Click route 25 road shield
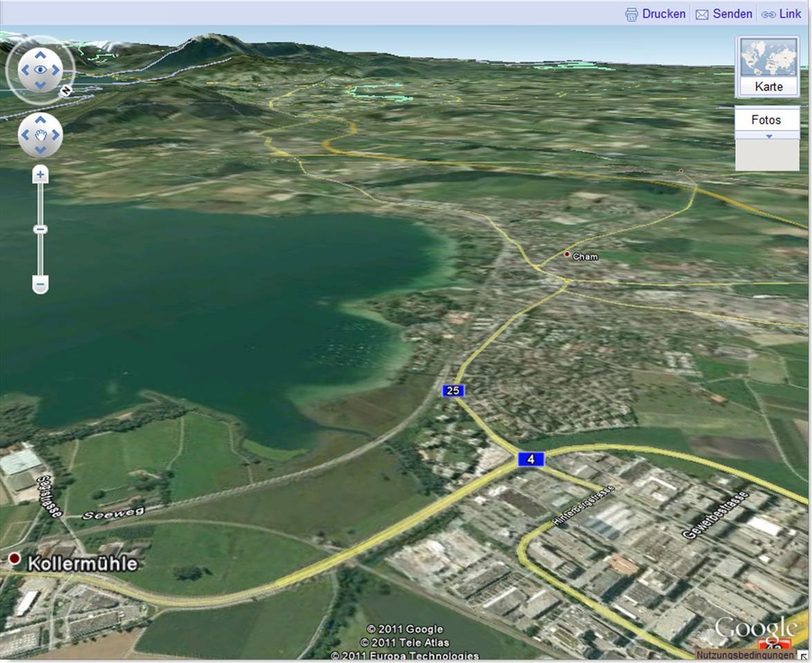This screenshot has width=812, height=663. (x=453, y=391)
